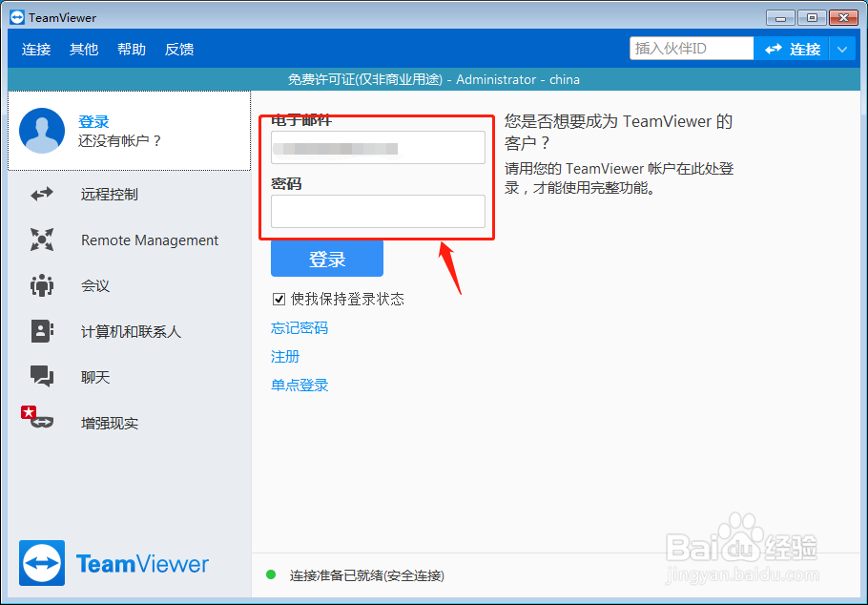Click the meeting people group icon
The height and width of the screenshot is (605, 868).
42,285
